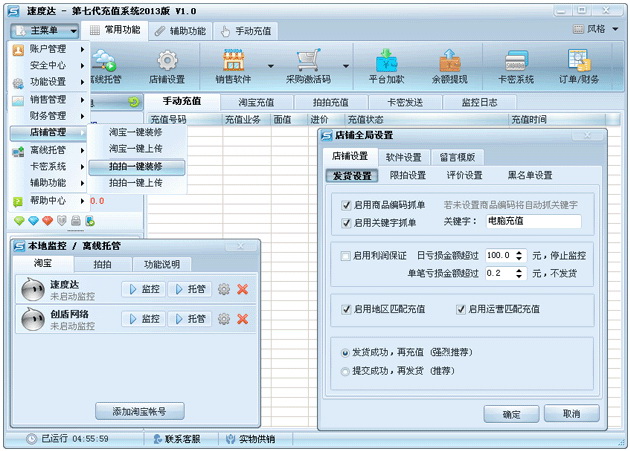The width and height of the screenshot is (630, 451).
Task: Toggle 启用商品编码抓单 checkbox
Action: 346,205
